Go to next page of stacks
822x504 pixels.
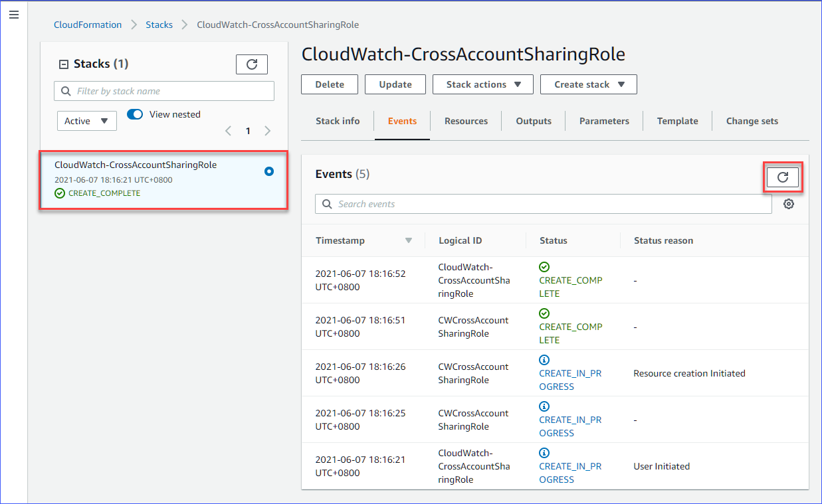[x=268, y=131]
